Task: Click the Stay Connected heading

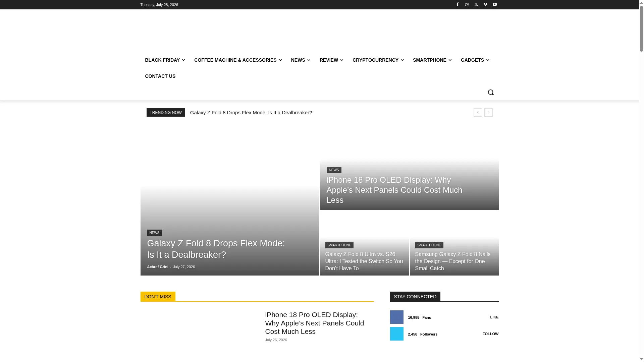Action: (x=415, y=297)
